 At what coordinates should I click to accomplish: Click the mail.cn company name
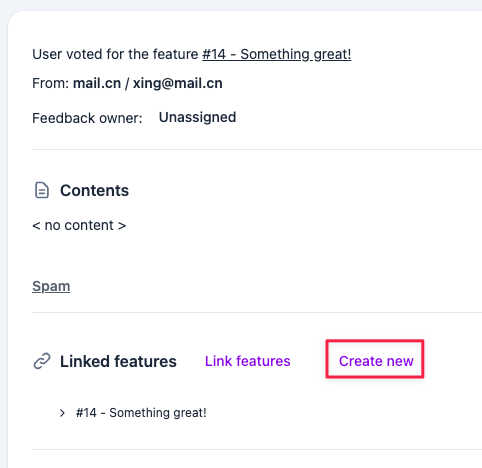(97, 83)
